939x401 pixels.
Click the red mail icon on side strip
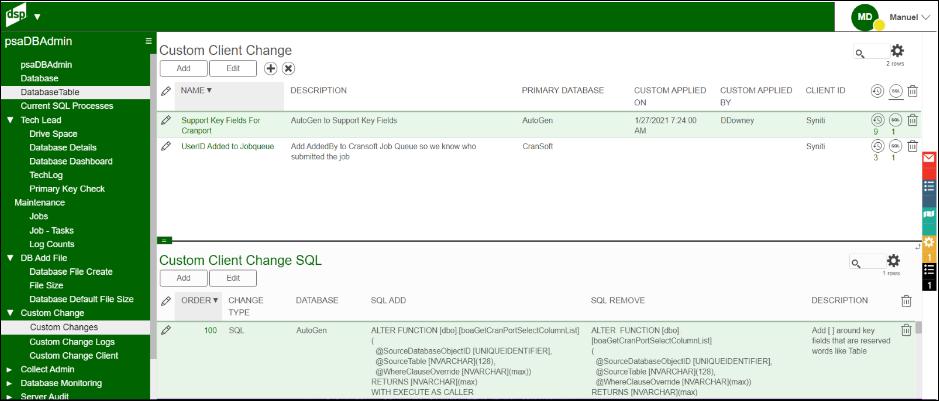pos(928,159)
